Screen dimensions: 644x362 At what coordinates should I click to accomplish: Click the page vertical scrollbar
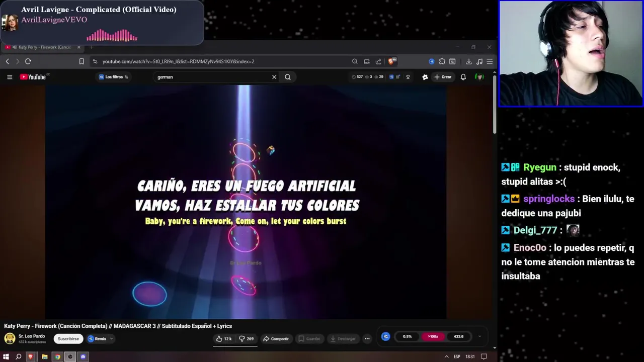click(x=495, y=105)
